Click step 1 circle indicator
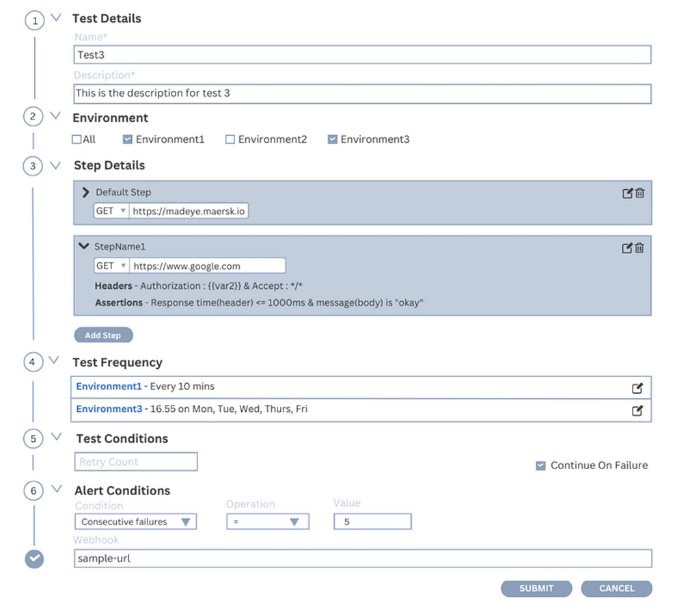The width and height of the screenshot is (690, 616). pyautogui.click(x=34, y=21)
